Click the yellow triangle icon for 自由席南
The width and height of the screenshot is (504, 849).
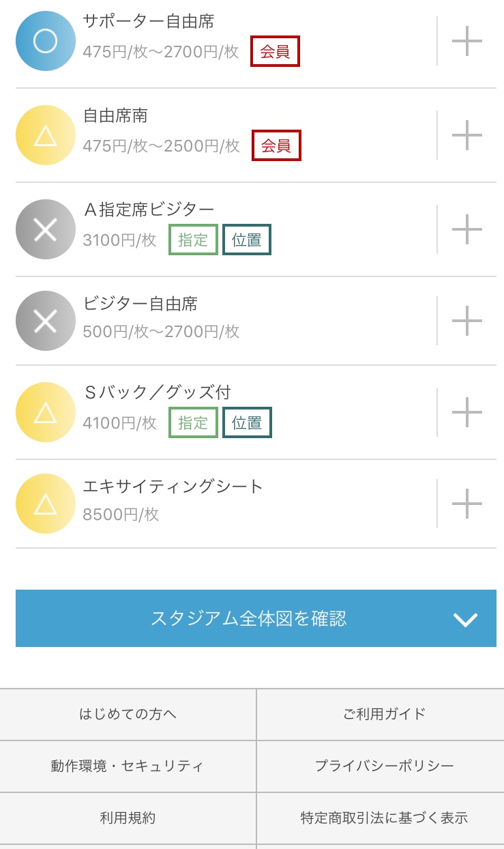[x=45, y=135]
